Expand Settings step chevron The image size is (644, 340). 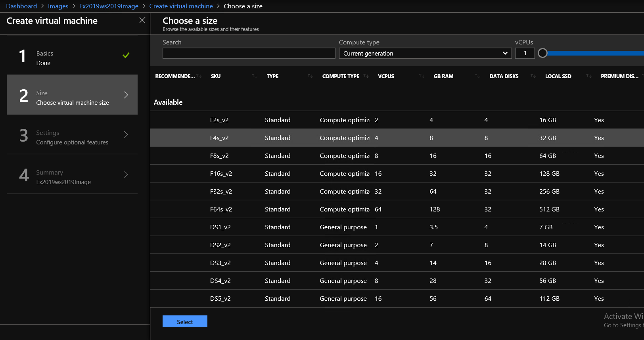pos(126,134)
